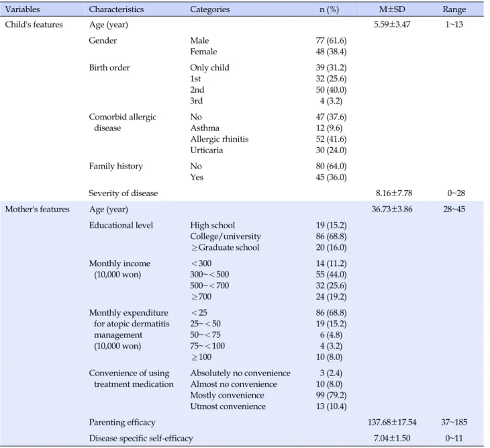Viewport: 490px width, 448px height.
Task: Click the 'Family history' characteristic
Action: 116,166
